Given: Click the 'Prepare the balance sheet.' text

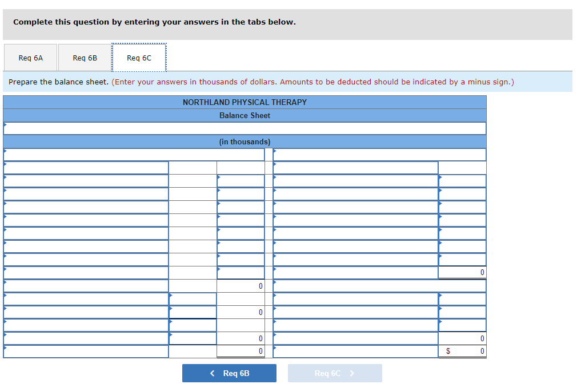Looking at the screenshot, I should click(59, 82).
